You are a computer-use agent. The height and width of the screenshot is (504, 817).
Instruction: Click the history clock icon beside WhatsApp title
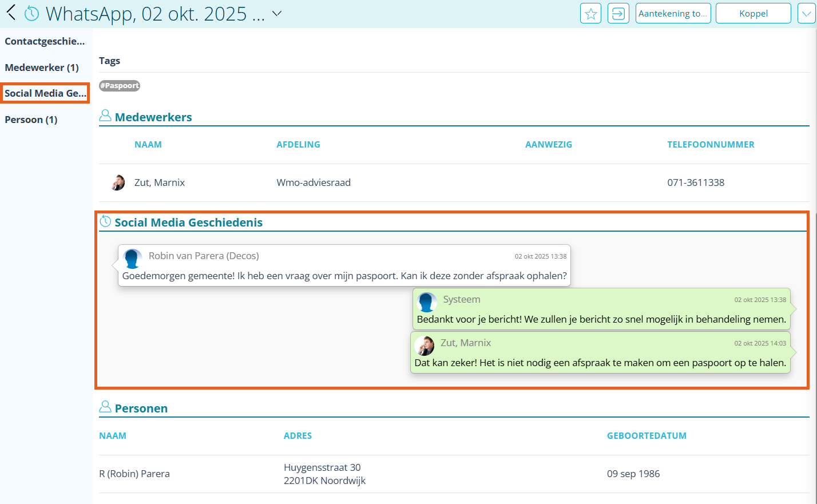click(32, 13)
